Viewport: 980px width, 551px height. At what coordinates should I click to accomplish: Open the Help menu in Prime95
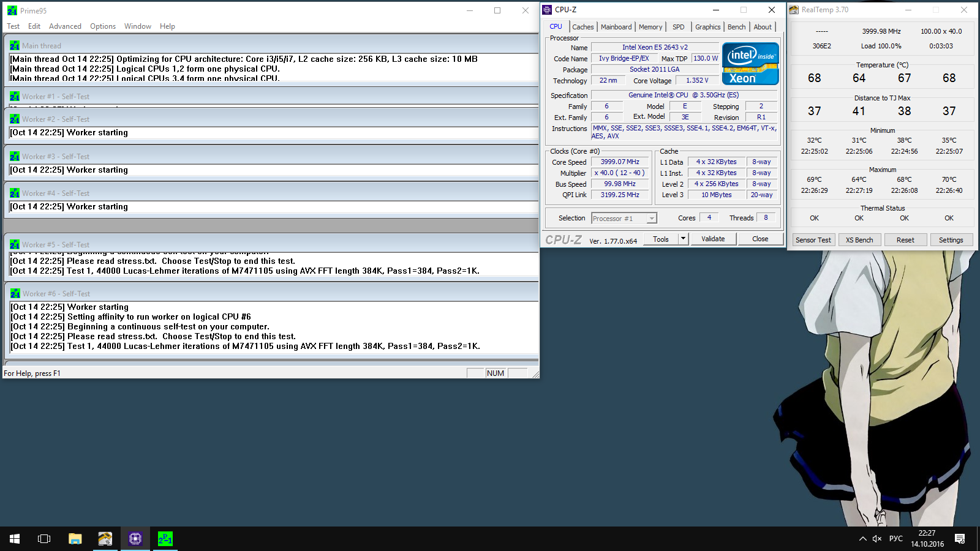point(167,26)
